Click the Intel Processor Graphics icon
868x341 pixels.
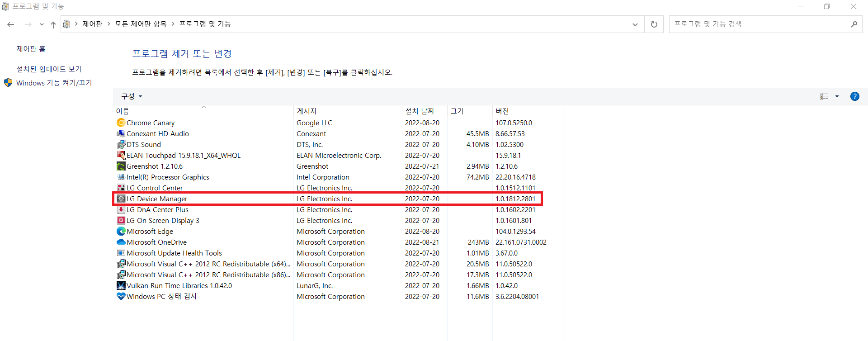[121, 177]
